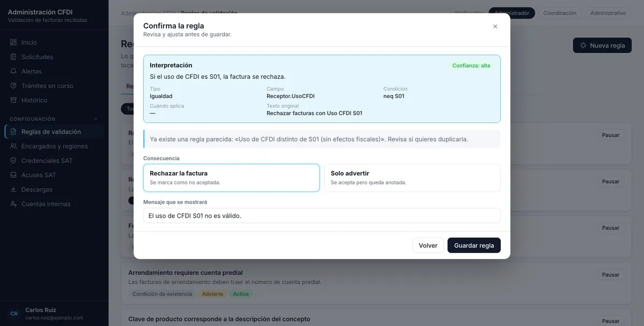Click the Confianza: alta badge

(x=471, y=65)
